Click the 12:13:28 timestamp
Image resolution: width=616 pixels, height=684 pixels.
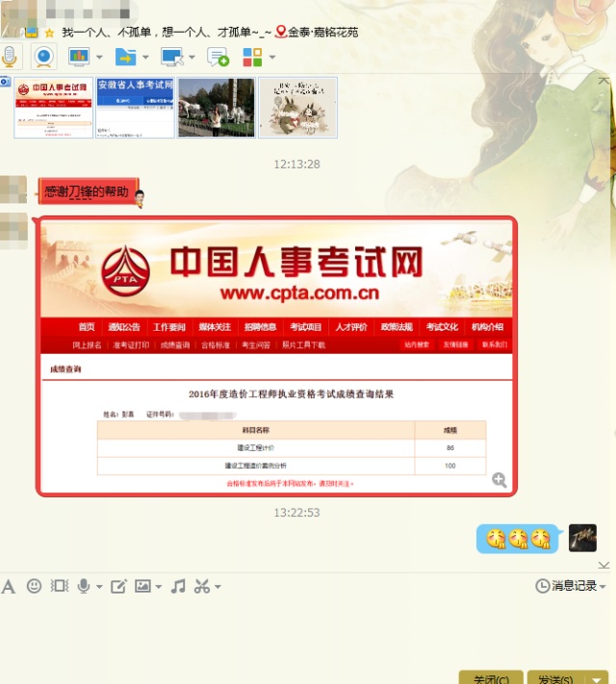[296, 165]
